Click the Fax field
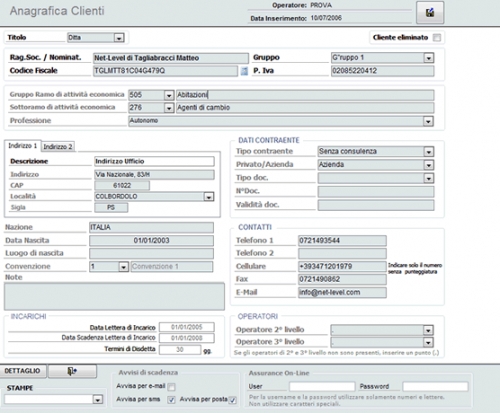500x413 pixels. point(342,279)
